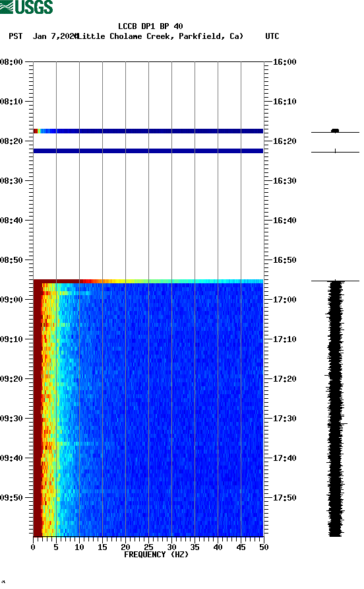Viewport: 364px width, 589px height.
Task: Click the 09:10 PST time label
Action: (12, 339)
